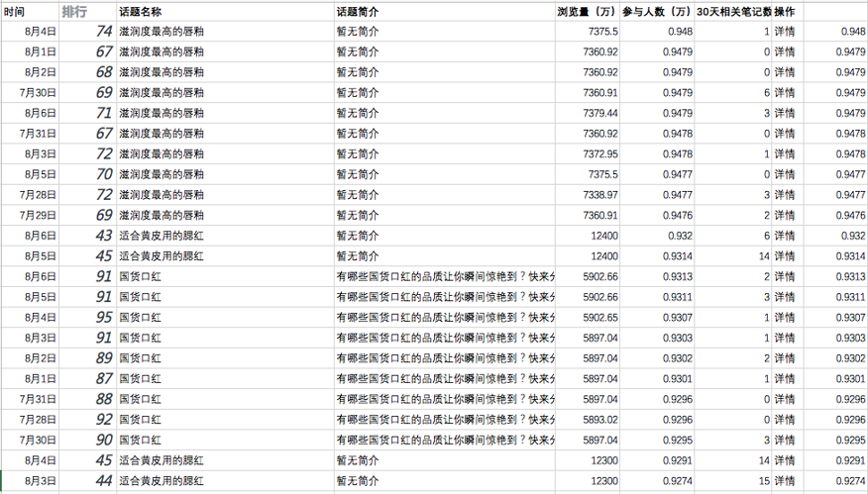Select the 30天相关笔记数 column header cell
Viewport: 868px width, 494px height.
point(733,12)
